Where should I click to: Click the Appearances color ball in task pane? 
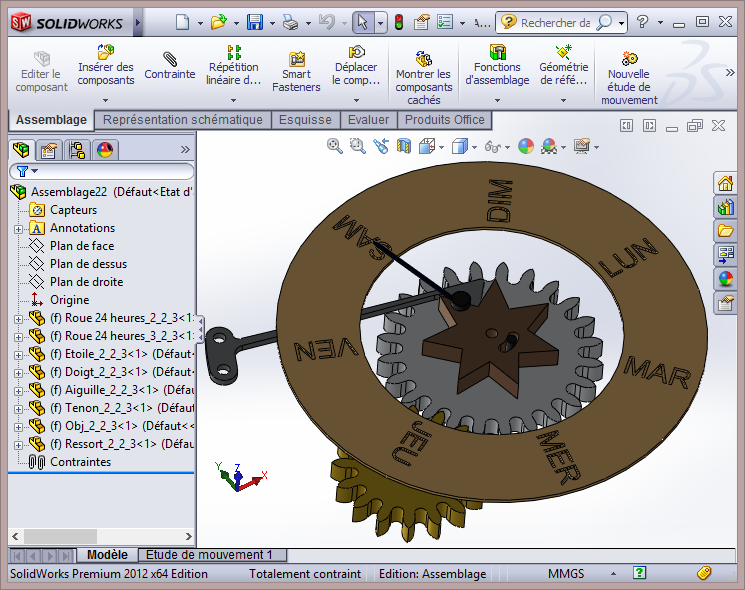(725, 279)
